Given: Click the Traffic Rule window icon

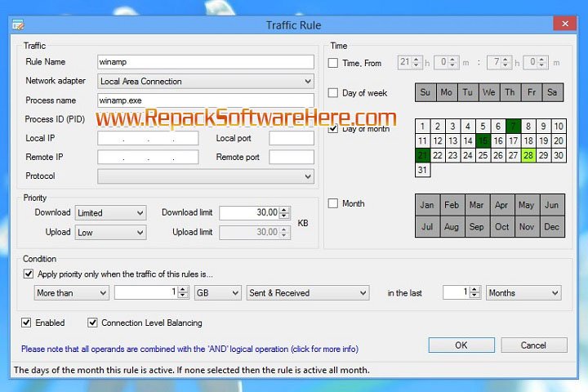Looking at the screenshot, I should pyautogui.click(x=18, y=25).
